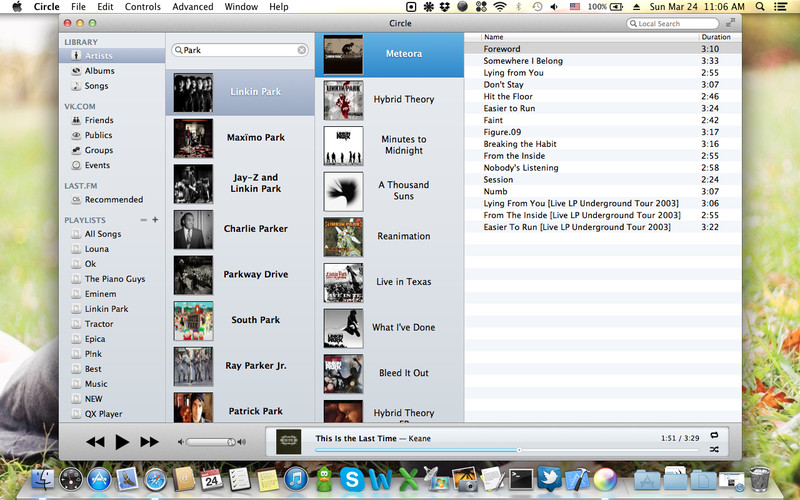This screenshot has width=800, height=500.
Task: Clear the Park artist search
Action: 302,50
